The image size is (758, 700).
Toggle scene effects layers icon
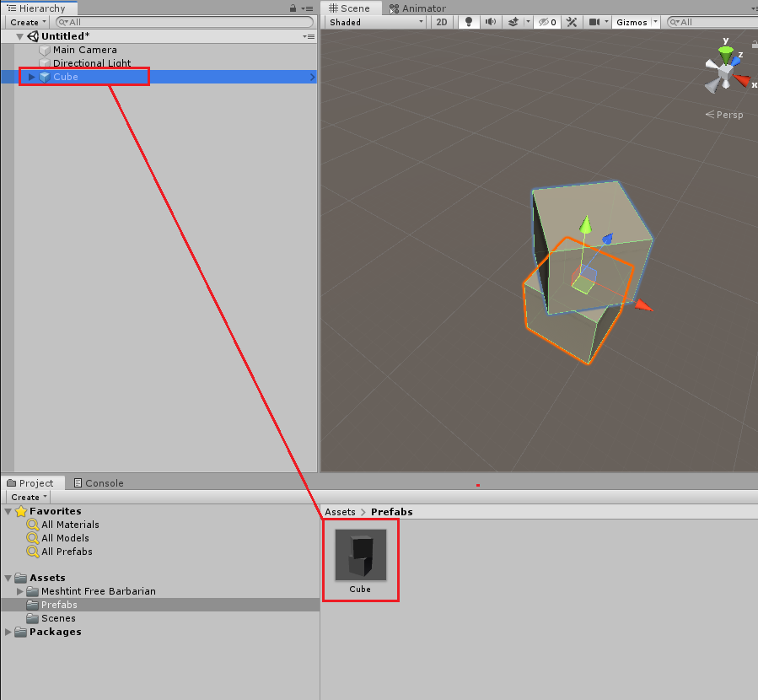tap(513, 22)
